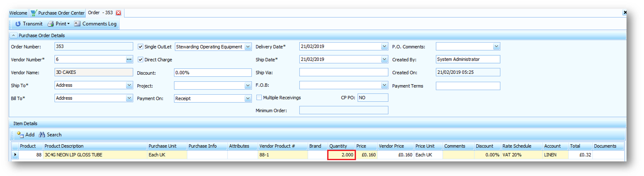This screenshot has height=176, width=644.
Task: Click the Vendor Number ellipsis lookup button
Action: [129, 60]
